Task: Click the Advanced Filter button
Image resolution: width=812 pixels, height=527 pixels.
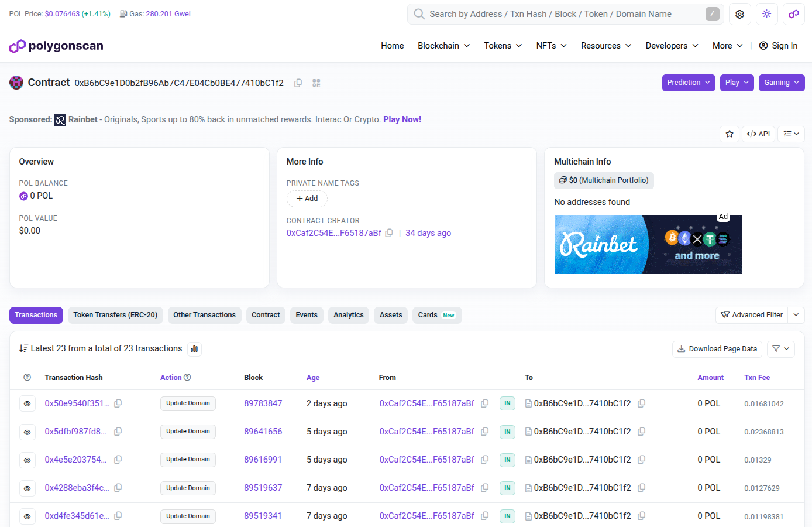Action: point(752,315)
